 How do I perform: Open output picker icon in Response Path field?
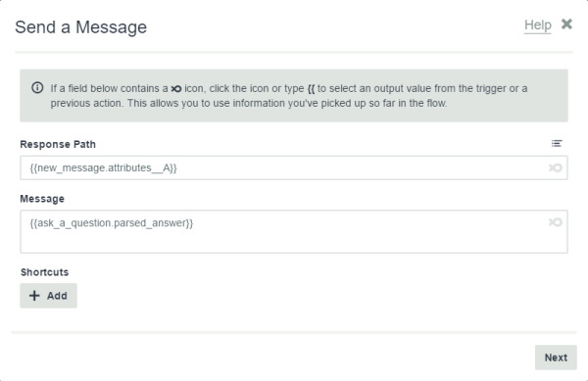coord(555,167)
